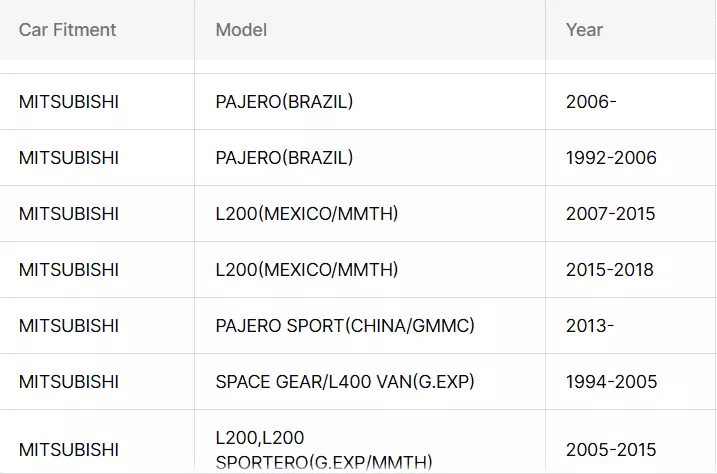Image resolution: width=717 pixels, height=474 pixels.
Task: Click the L200,L200 SPORTERO(G.EXP/MMTH) model cell
Action: click(x=324, y=450)
